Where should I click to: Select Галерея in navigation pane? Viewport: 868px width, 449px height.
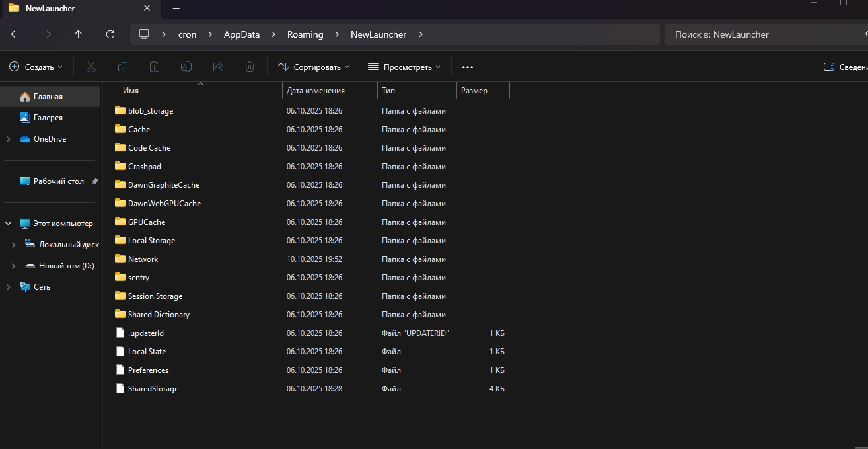[x=48, y=118]
